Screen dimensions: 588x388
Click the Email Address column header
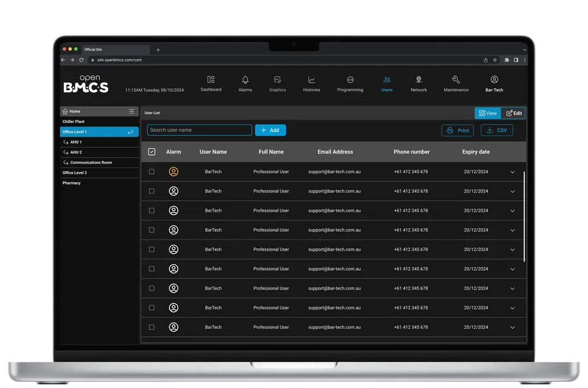335,152
